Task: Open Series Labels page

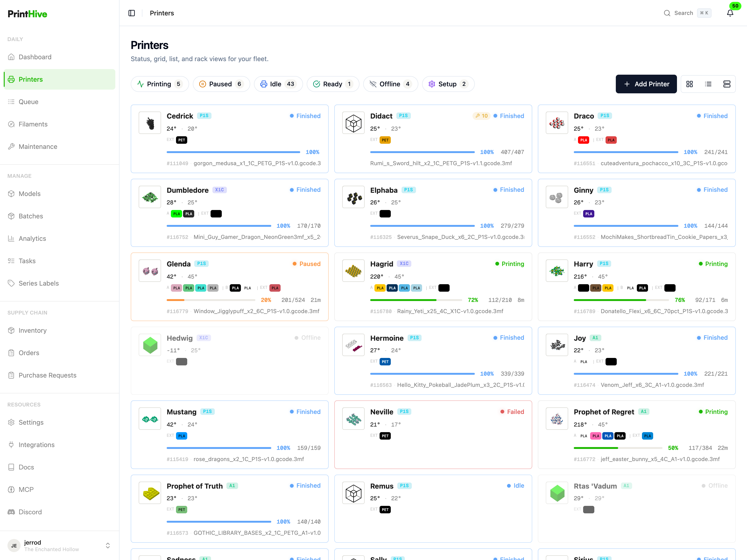Action: point(60,283)
